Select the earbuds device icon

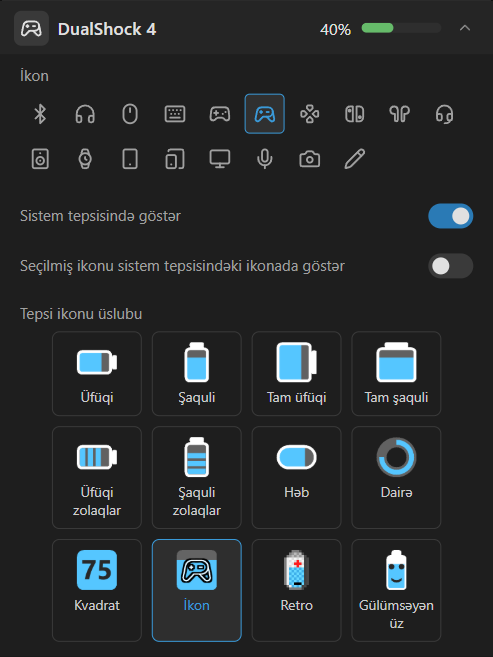click(x=400, y=114)
